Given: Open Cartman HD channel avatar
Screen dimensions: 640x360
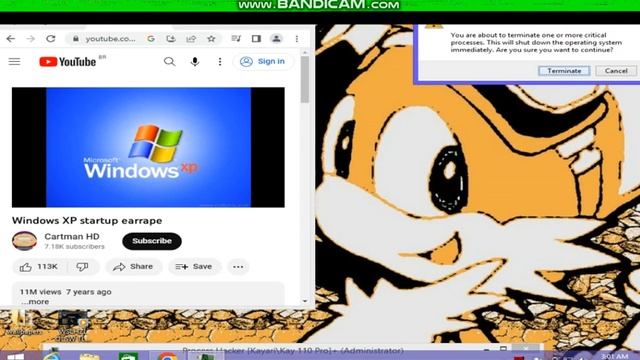Looking at the screenshot, I should pos(24,241).
